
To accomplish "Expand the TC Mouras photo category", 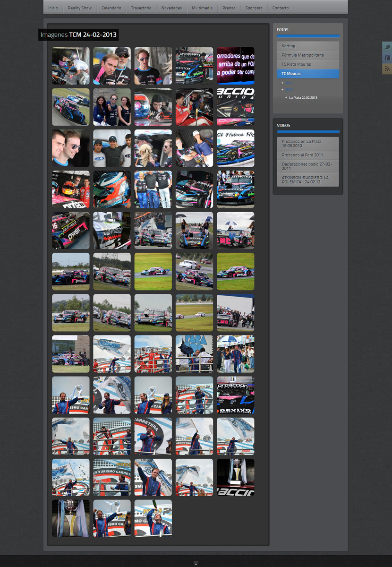I will coord(307,74).
